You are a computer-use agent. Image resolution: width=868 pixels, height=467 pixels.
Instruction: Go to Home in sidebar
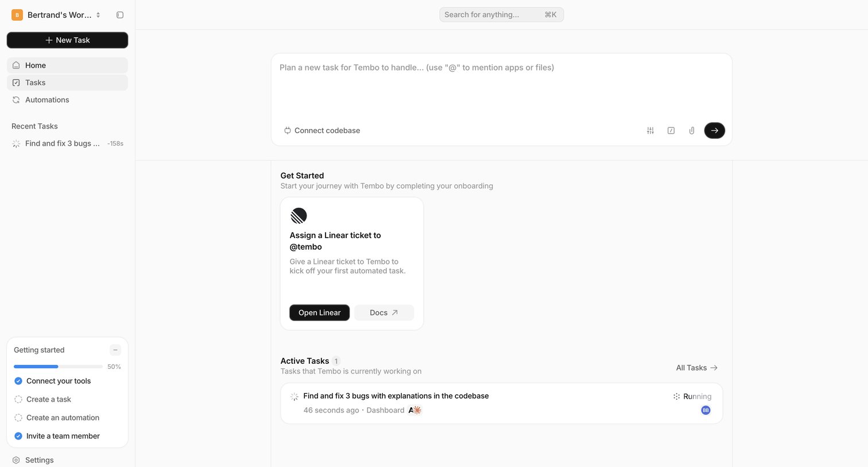[67, 65]
